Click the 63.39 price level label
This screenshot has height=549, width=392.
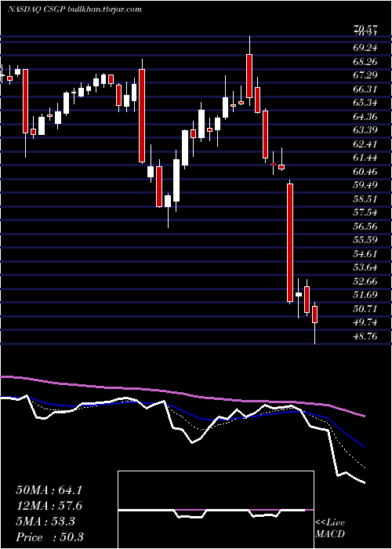coord(365,130)
